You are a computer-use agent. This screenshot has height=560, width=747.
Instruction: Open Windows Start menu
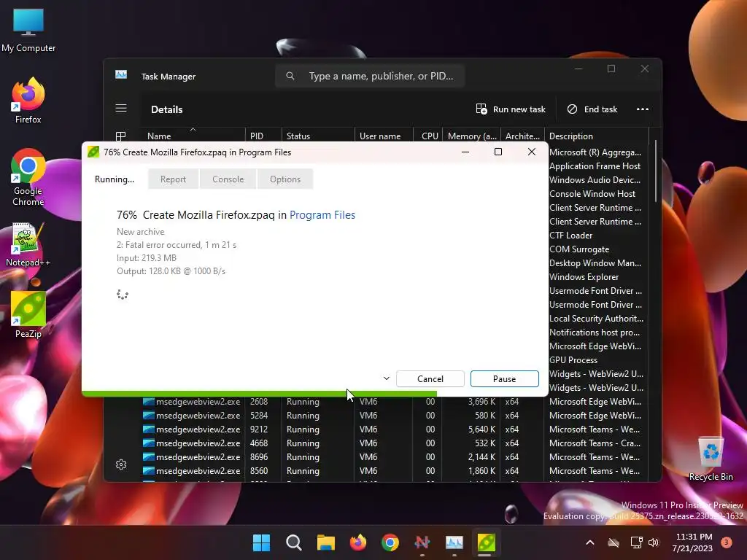pos(261,542)
